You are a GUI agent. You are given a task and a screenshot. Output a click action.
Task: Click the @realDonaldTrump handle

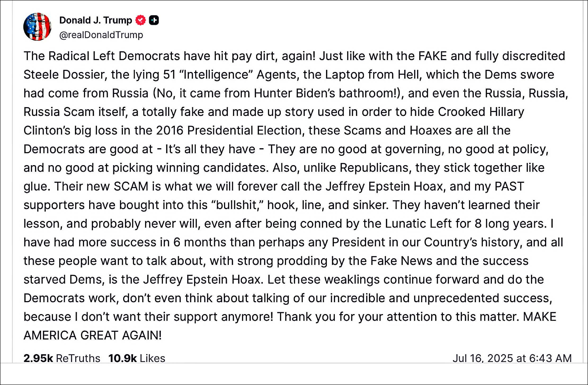click(101, 35)
